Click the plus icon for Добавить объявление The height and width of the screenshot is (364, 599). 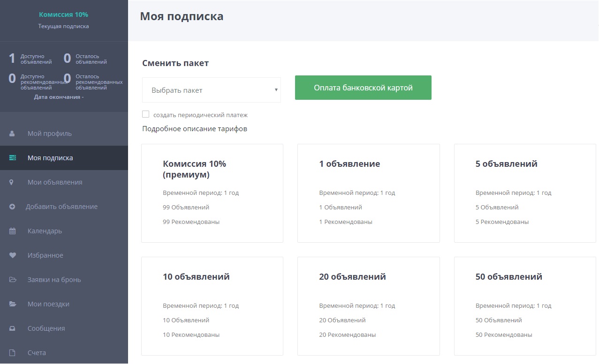click(12, 207)
